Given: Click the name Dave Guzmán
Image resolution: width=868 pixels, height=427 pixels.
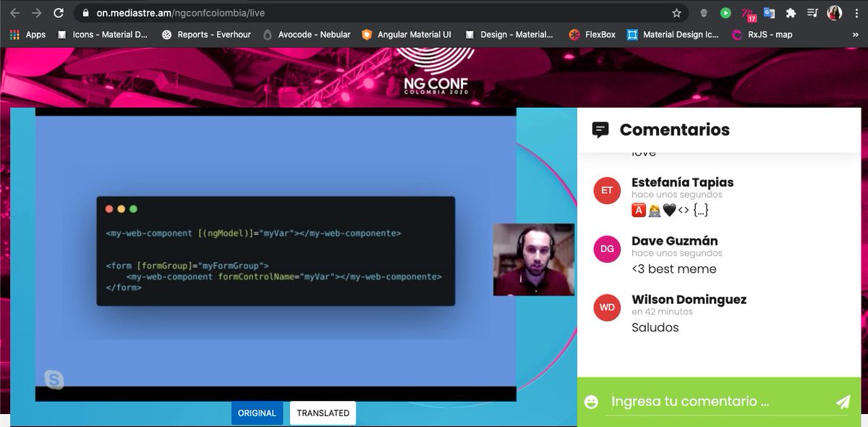Looking at the screenshot, I should coord(675,241).
